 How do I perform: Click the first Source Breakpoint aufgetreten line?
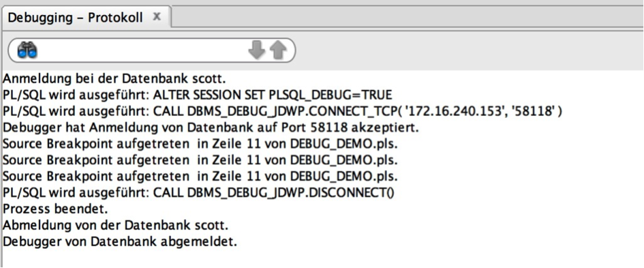(x=200, y=145)
